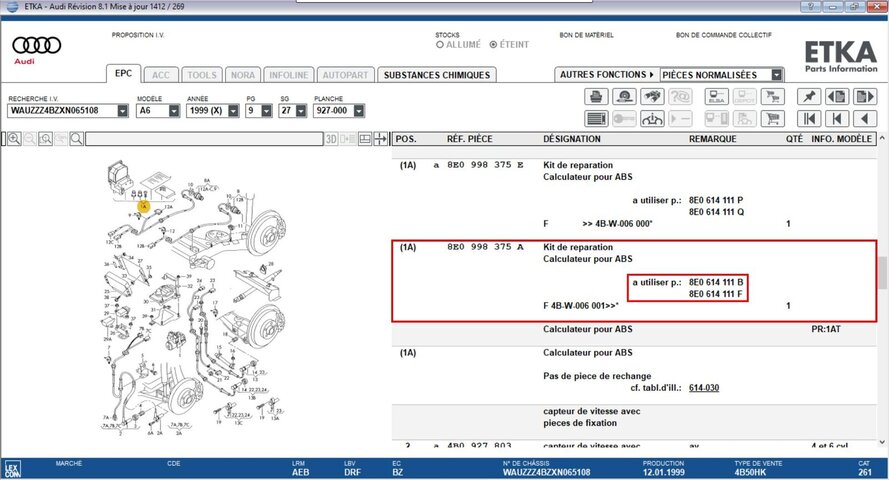
Task: Click the 3D view icon
Action: (331, 139)
